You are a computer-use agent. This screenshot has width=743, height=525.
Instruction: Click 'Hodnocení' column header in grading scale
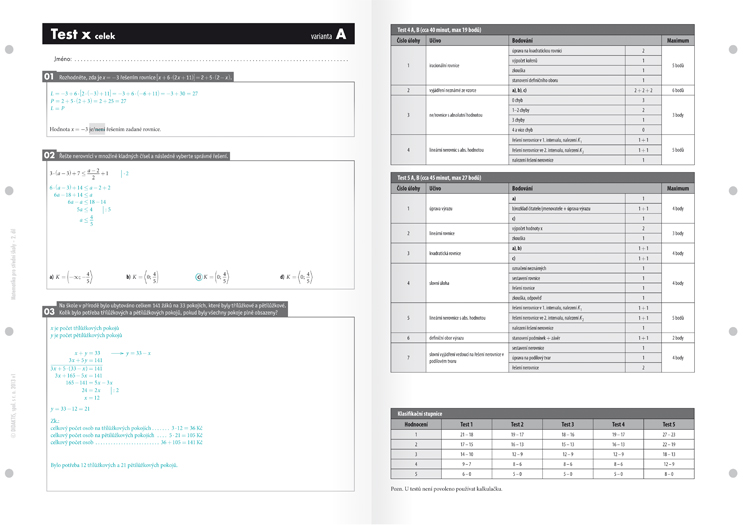416,424
